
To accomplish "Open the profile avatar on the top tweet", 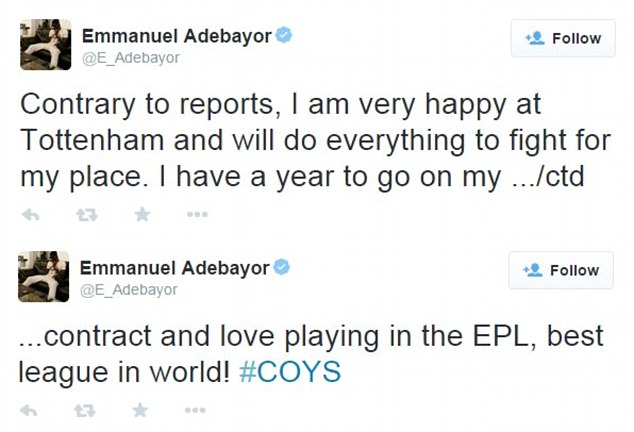I will tap(43, 45).
